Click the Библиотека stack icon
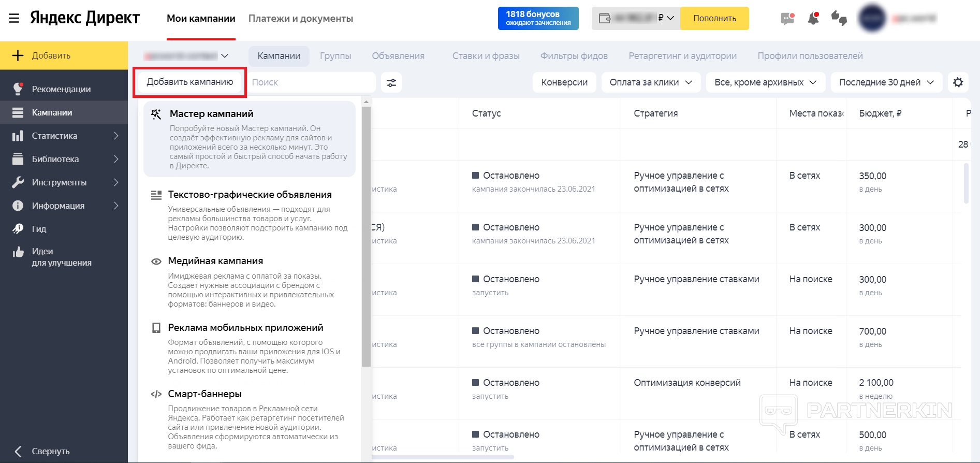 (x=18, y=159)
